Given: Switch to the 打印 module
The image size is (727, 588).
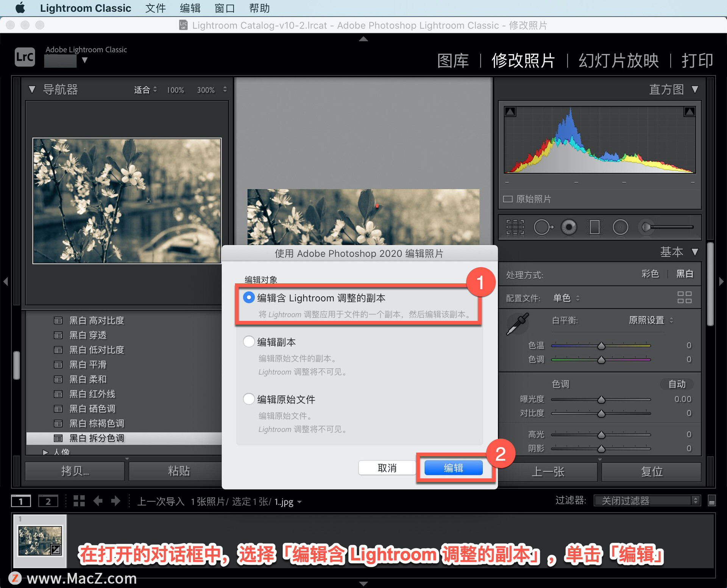Looking at the screenshot, I should (x=697, y=61).
